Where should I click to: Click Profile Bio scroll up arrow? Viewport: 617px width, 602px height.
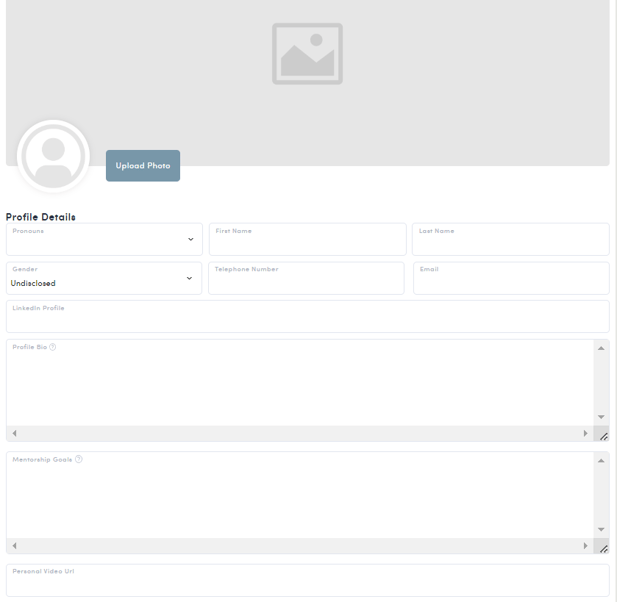[601, 348]
